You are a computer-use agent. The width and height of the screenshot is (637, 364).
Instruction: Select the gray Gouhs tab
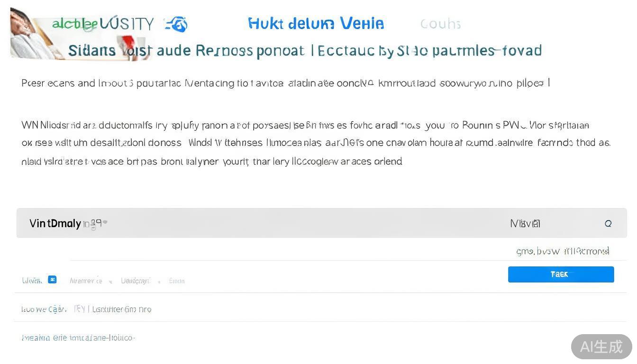pos(440,24)
